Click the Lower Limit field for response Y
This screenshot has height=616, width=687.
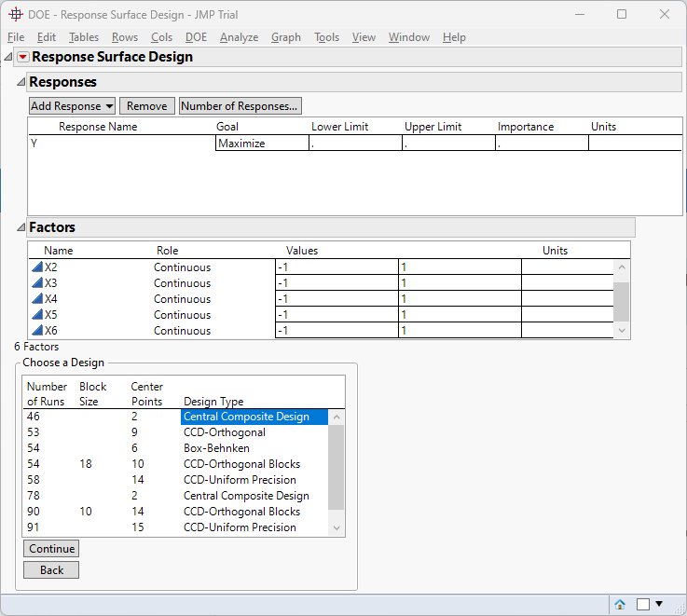pyautogui.click(x=355, y=144)
